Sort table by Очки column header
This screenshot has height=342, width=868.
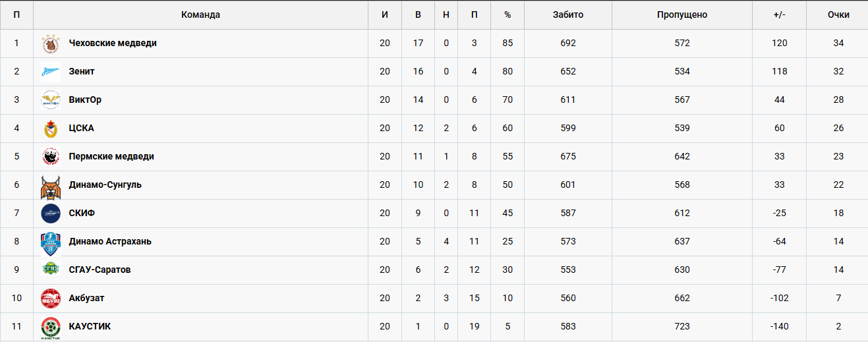tap(838, 14)
